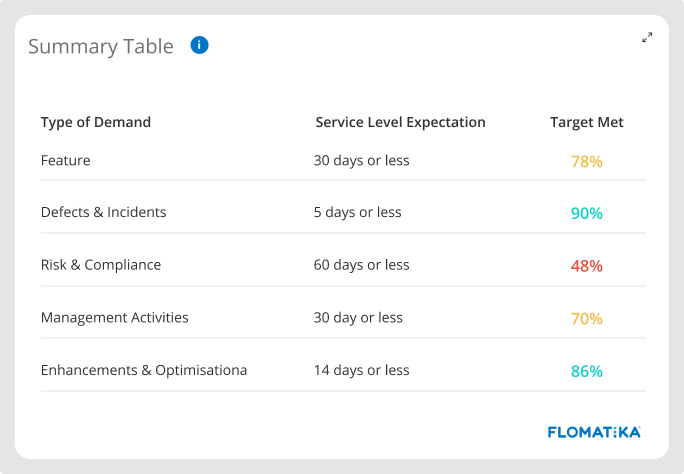
Task: Select the Management Activities row
Action: coord(343,318)
